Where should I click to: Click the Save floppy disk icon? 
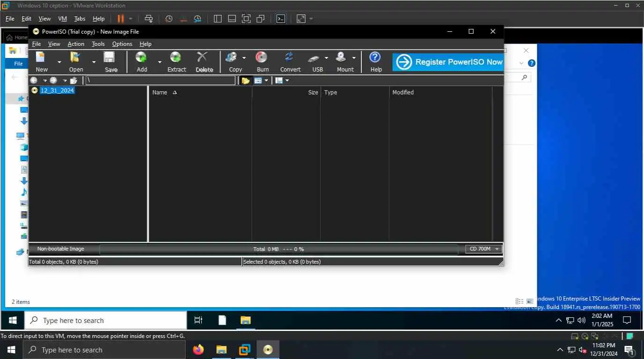[x=110, y=57]
